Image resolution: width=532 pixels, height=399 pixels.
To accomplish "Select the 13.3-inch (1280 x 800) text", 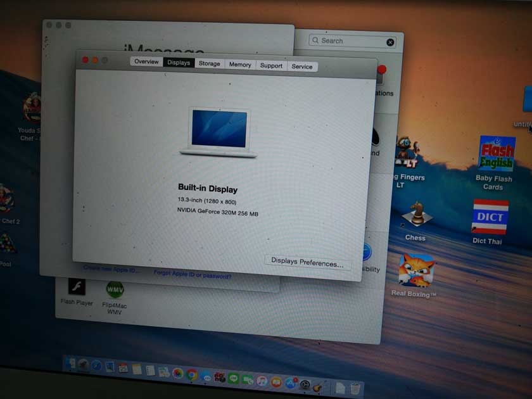I will 207,201.
